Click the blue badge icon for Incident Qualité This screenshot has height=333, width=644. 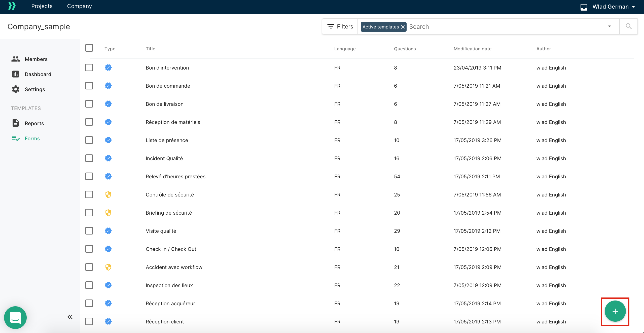coord(108,158)
